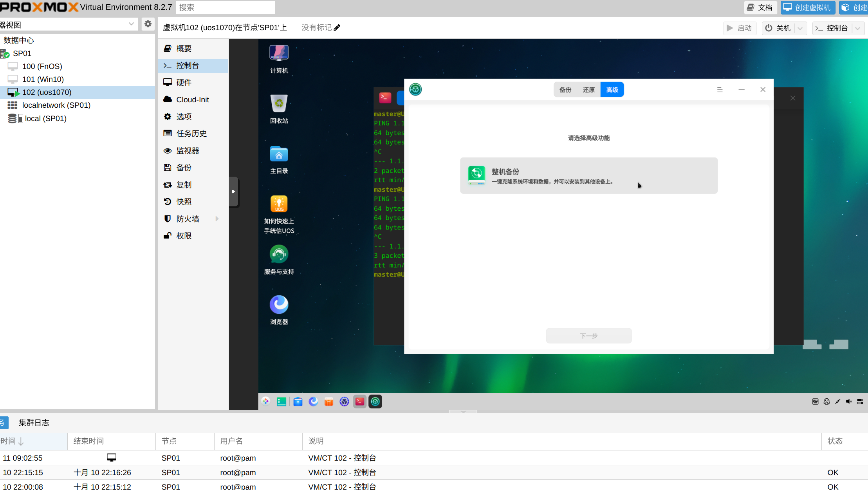868x490 pixels.
Task: Click the edit tag pencil icon
Action: [337, 27]
